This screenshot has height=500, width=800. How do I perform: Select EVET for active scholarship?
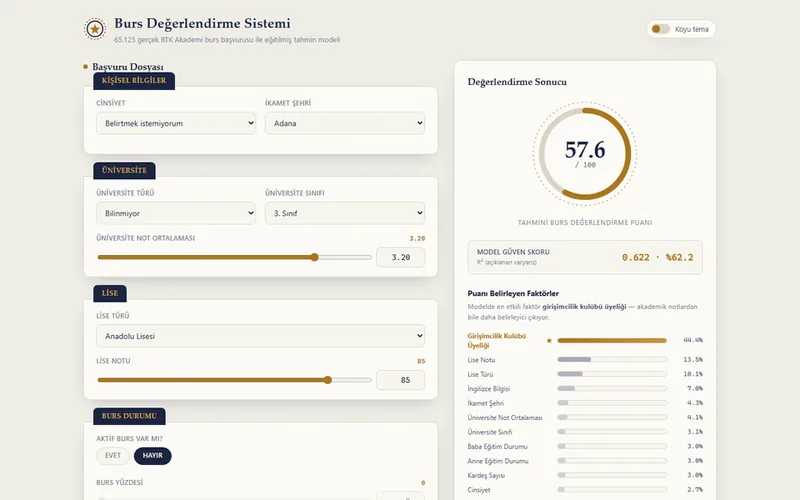(113, 456)
